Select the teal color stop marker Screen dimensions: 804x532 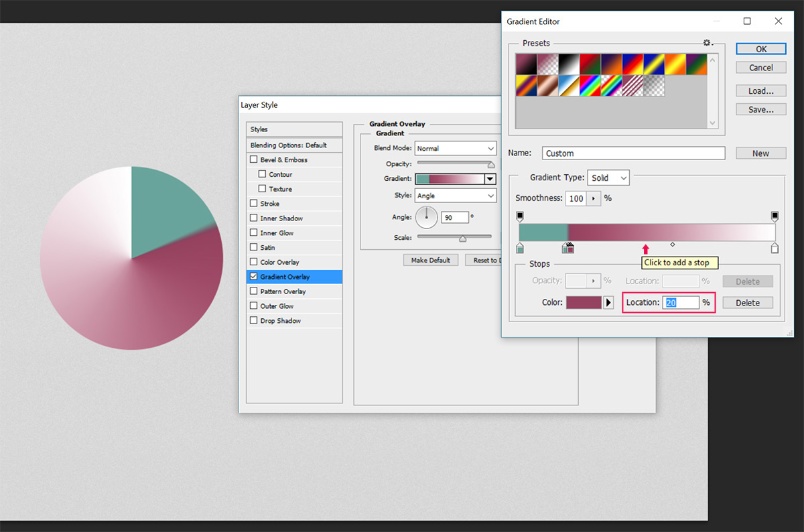click(x=520, y=249)
